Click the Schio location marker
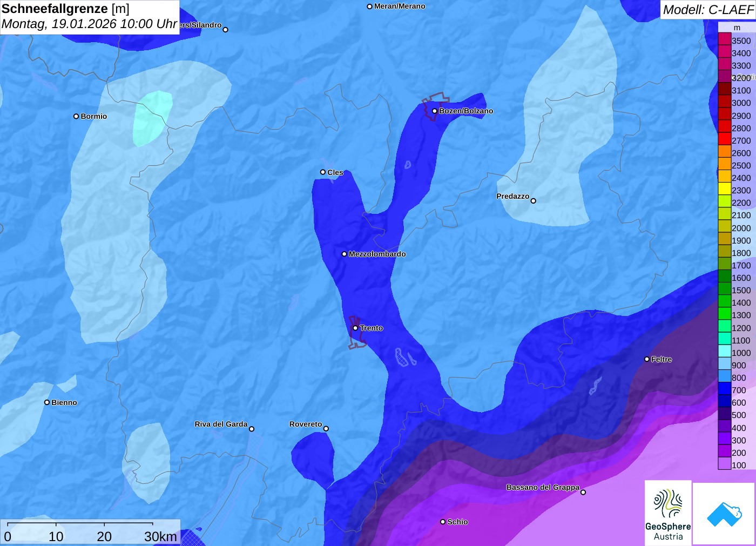756x546 pixels. 443,522
